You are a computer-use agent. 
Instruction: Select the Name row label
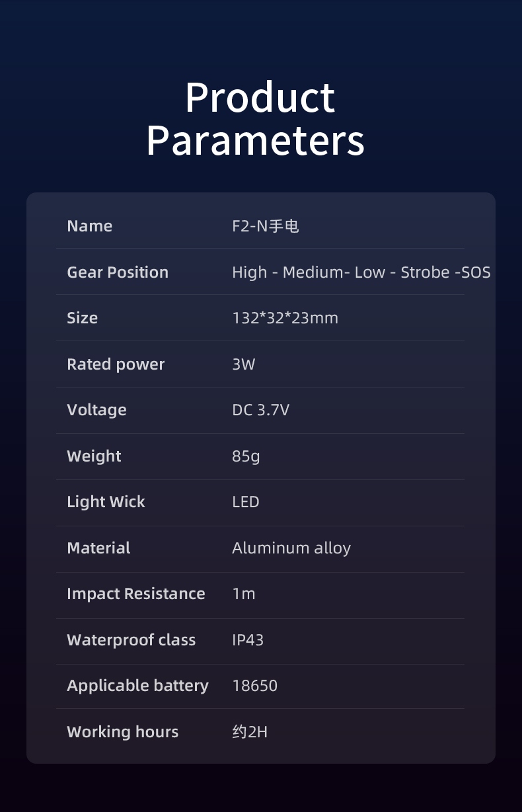(90, 226)
